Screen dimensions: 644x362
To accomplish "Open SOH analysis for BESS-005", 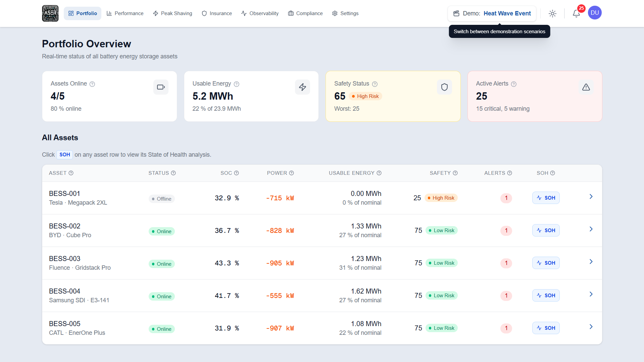I will coord(546,328).
